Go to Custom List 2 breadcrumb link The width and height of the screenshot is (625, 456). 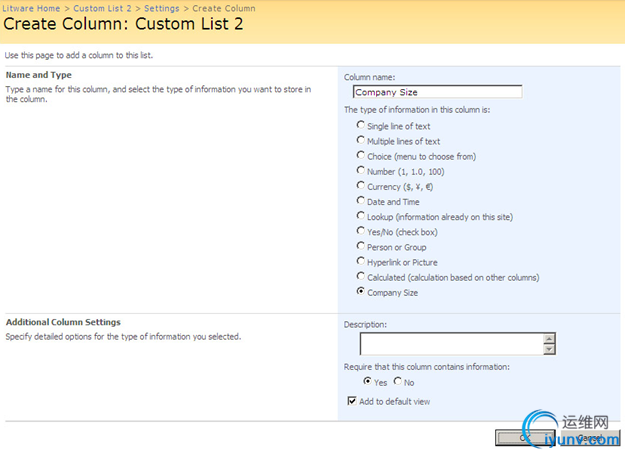[102, 8]
